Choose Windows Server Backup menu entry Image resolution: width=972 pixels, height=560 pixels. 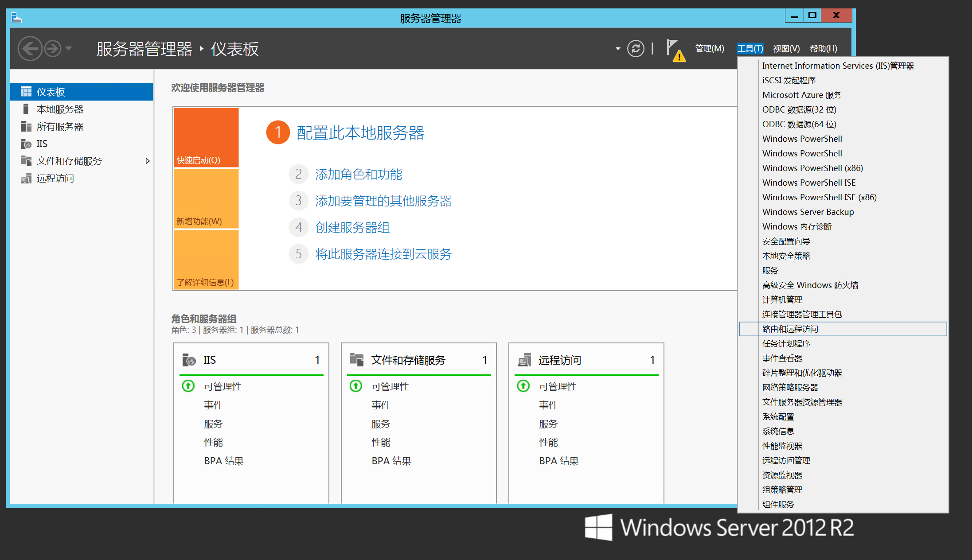click(808, 212)
